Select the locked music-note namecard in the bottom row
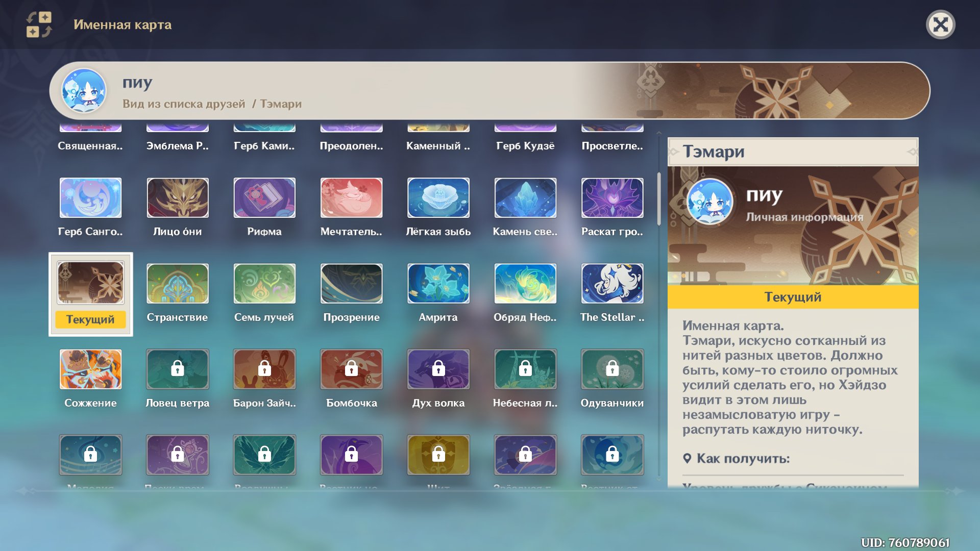Image resolution: width=980 pixels, height=551 pixels. (90, 455)
